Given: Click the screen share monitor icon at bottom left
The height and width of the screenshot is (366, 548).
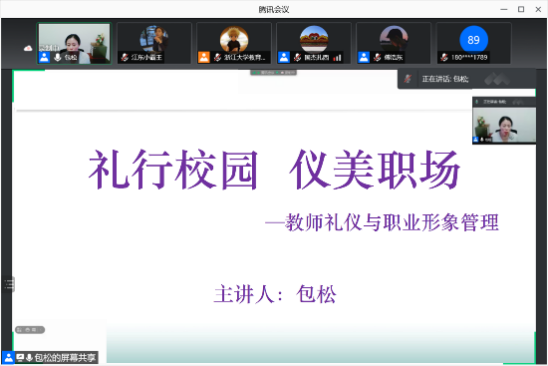Looking at the screenshot, I should (20, 358).
